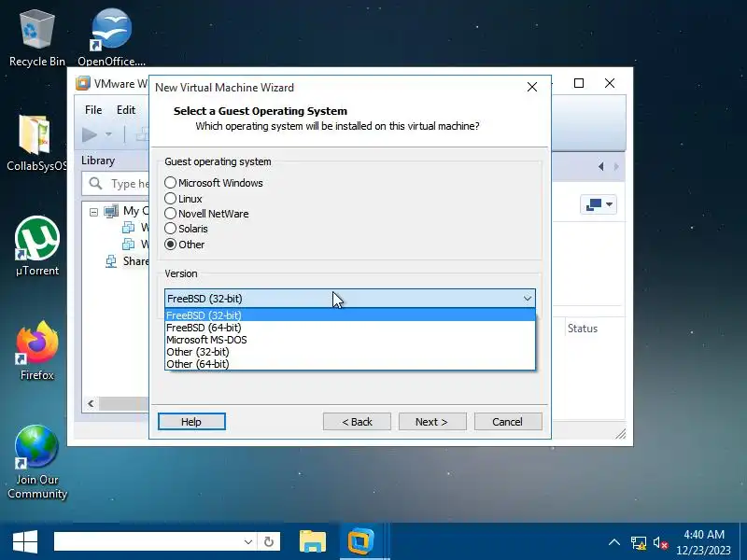
Task: Collapse the My Computer tree node
Action: (x=94, y=212)
